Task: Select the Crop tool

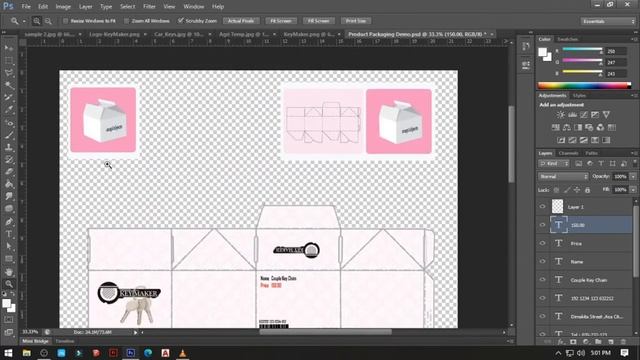Action: pyautogui.click(x=9, y=97)
